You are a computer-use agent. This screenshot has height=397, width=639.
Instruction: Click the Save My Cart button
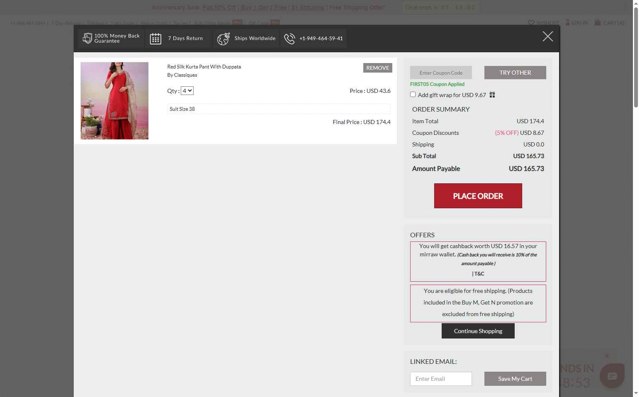(515, 379)
